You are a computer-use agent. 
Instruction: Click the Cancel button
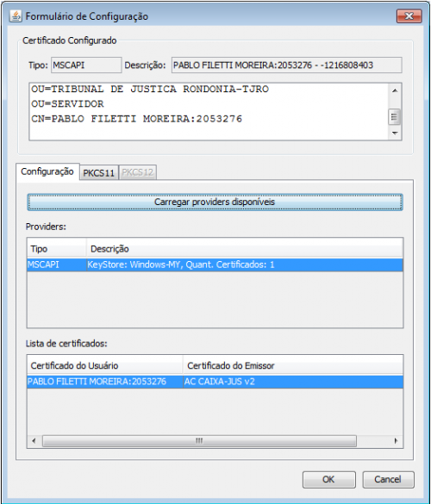tap(388, 480)
